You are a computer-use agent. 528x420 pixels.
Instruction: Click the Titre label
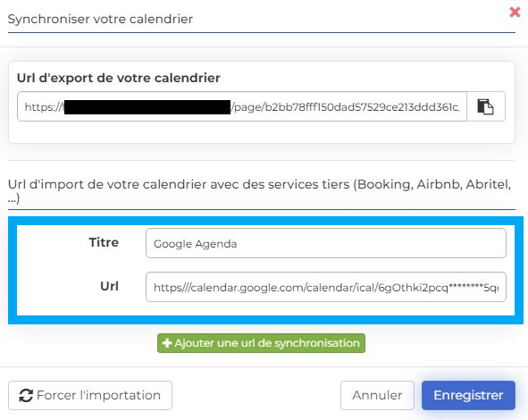point(104,242)
